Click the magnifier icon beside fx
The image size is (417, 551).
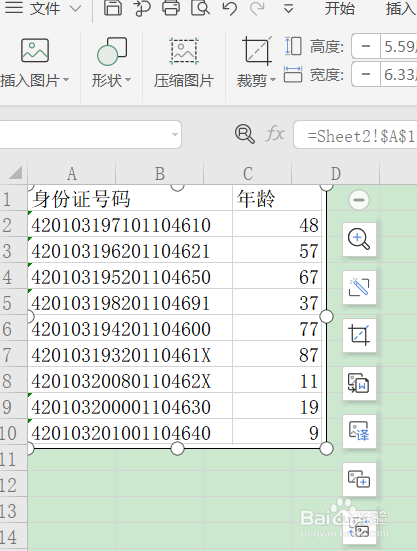[x=245, y=134]
